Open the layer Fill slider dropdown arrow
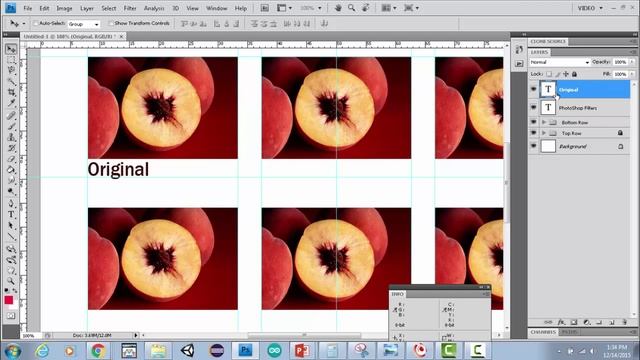Viewport: 640px width, 360px height. (x=632, y=74)
